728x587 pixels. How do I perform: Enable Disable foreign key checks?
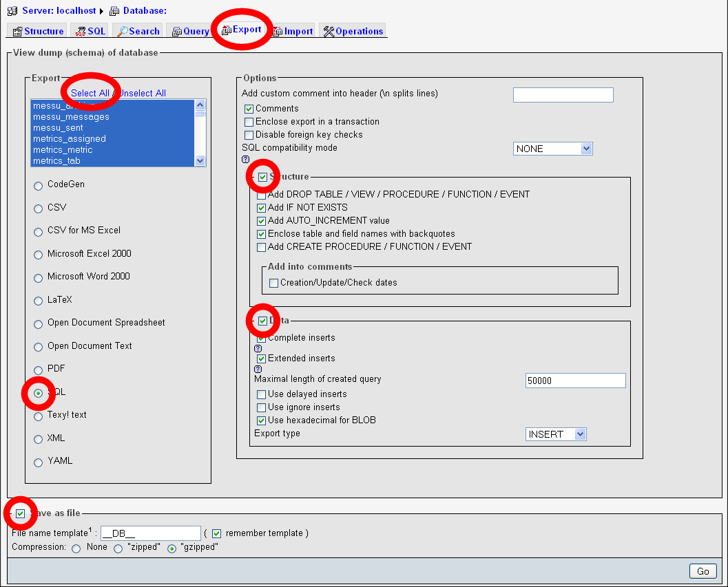(249, 135)
